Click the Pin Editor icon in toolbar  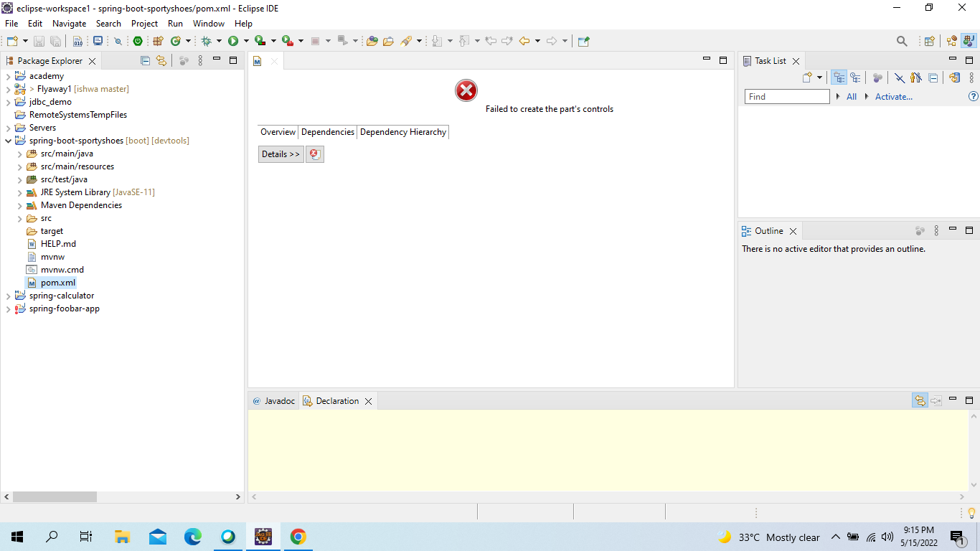[x=583, y=41]
